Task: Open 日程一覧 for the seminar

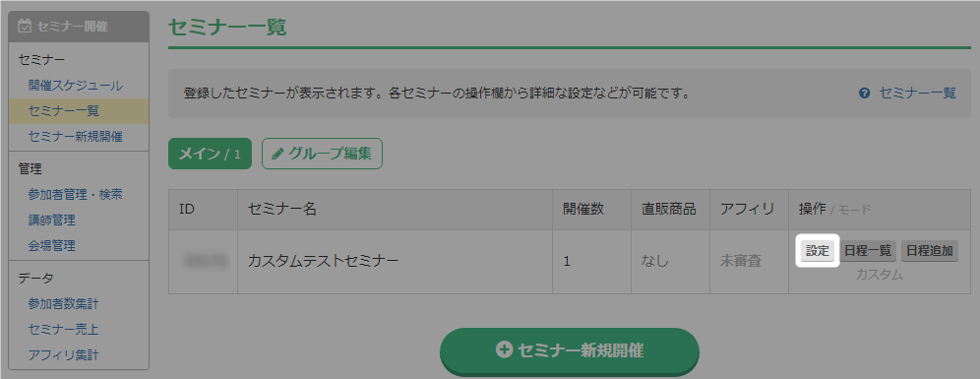Action: (868, 251)
